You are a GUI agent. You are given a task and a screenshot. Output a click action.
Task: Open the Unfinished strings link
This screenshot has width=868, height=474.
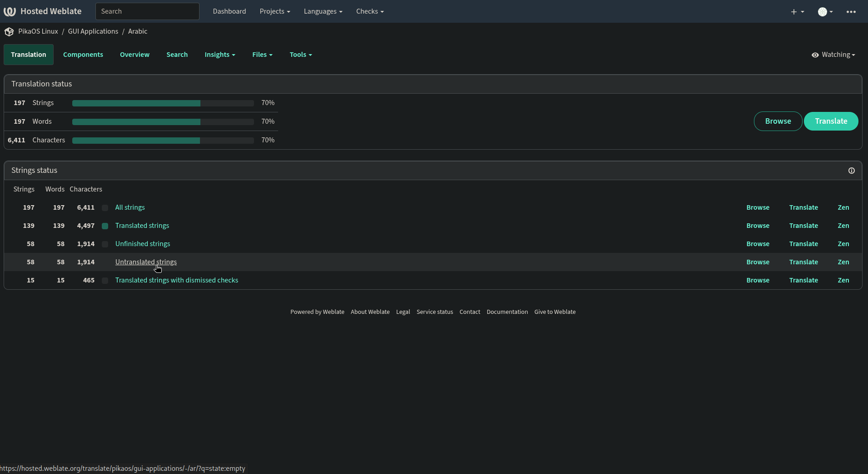(143, 244)
